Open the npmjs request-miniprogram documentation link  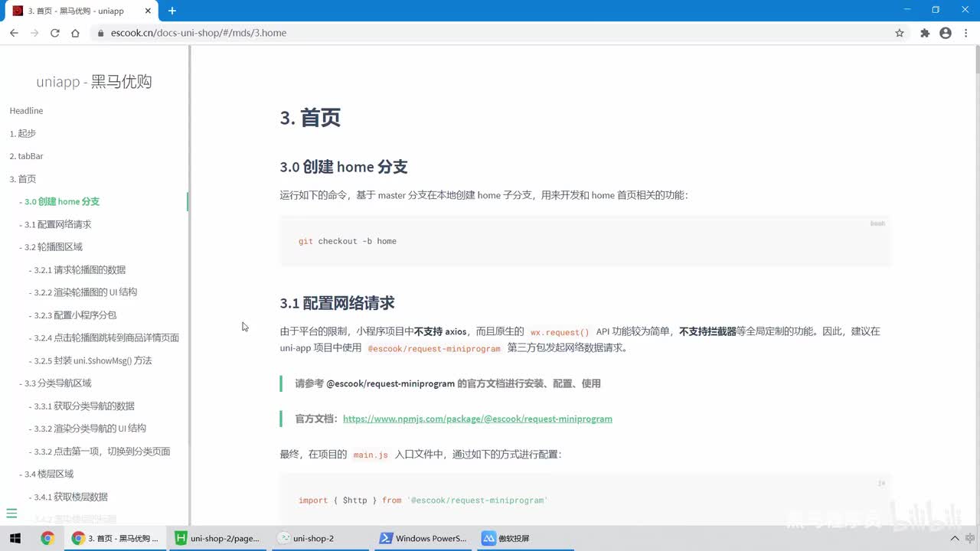(x=477, y=419)
